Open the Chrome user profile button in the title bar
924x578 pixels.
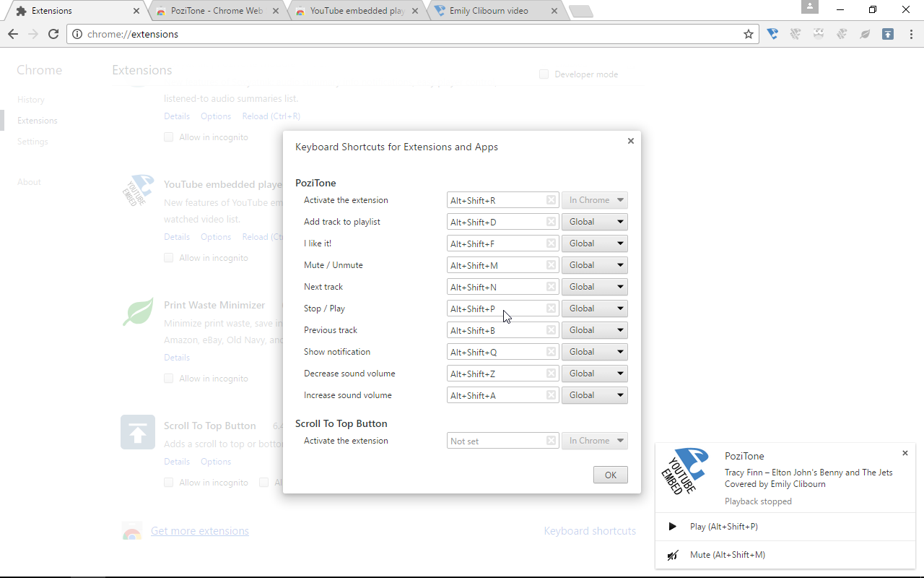810,7
